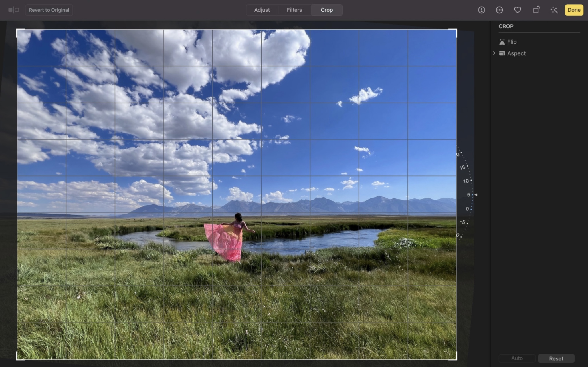
Task: Click the Aspect ratio icon
Action: coord(502,53)
